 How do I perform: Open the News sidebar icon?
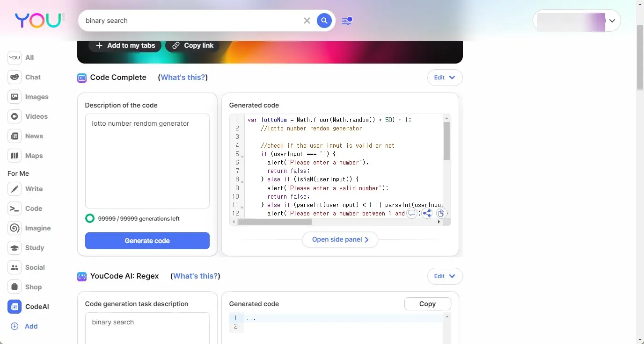pyautogui.click(x=15, y=136)
